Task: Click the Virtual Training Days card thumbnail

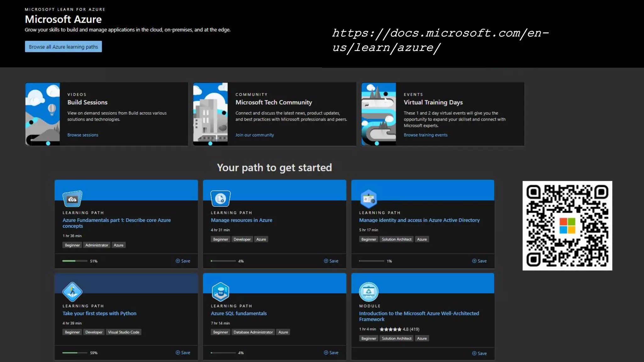Action: pos(379,114)
